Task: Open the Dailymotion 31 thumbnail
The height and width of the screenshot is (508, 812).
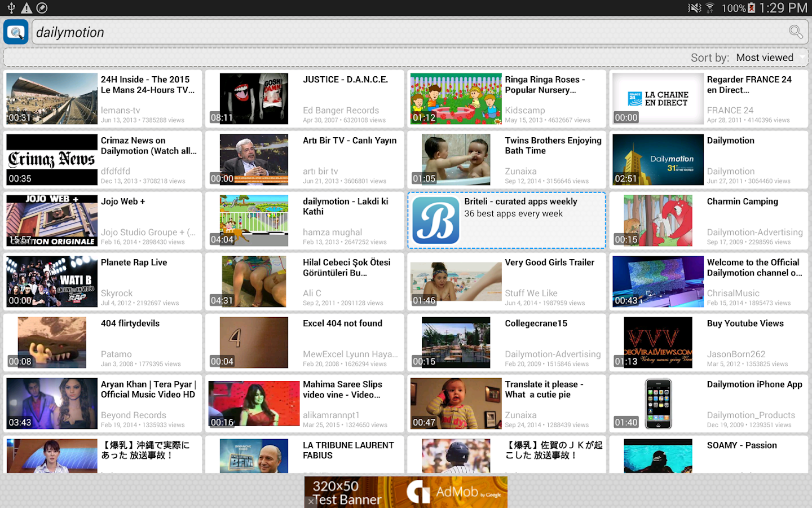Action: tap(658, 160)
